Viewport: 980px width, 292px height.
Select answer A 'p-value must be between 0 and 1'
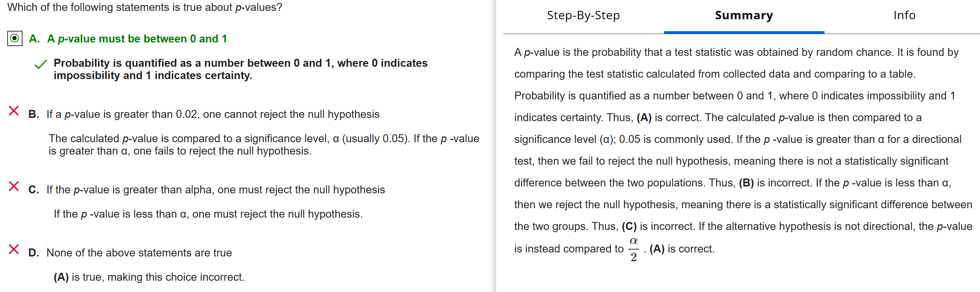click(x=137, y=39)
